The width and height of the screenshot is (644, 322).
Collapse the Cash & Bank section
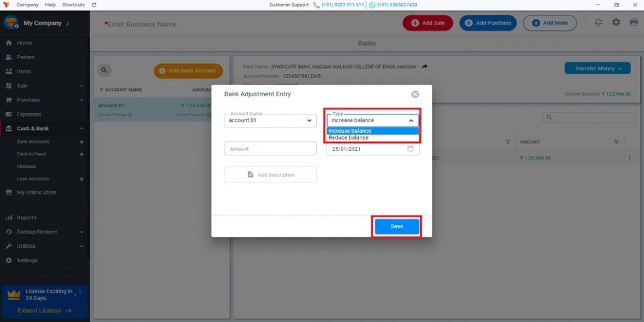(45, 129)
